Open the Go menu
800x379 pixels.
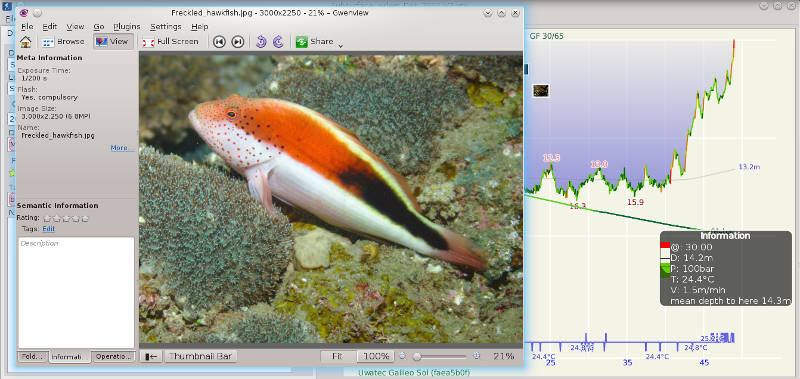tap(99, 27)
